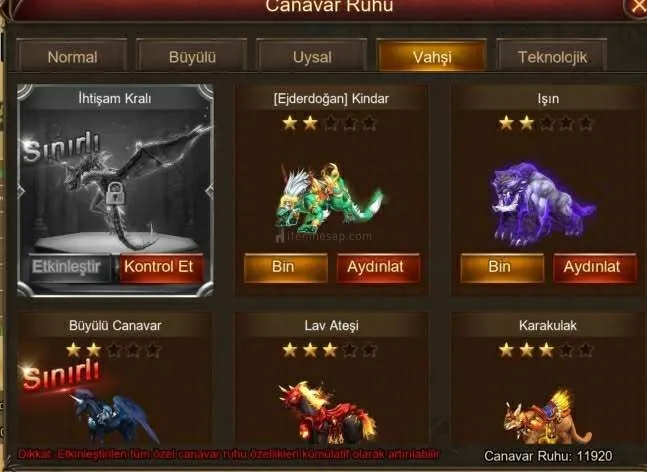This screenshot has height=472, width=647.
Task: Click the greyed Etkinleştir button
Action: click(69, 267)
